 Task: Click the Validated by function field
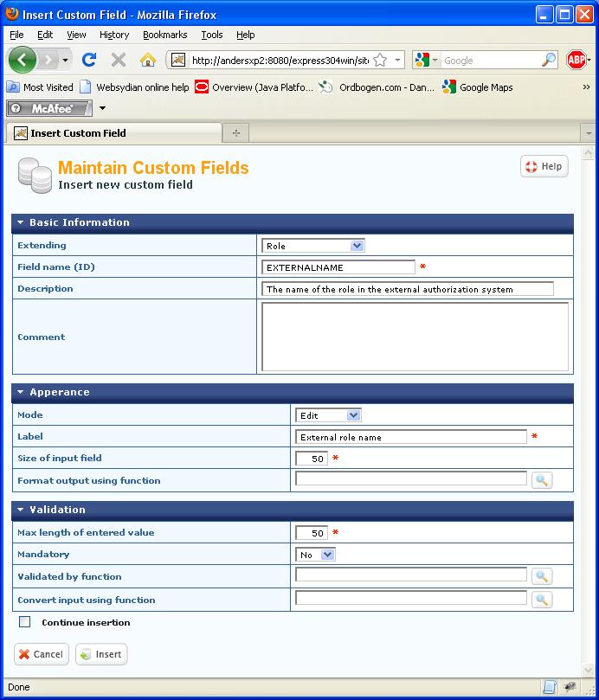411,575
